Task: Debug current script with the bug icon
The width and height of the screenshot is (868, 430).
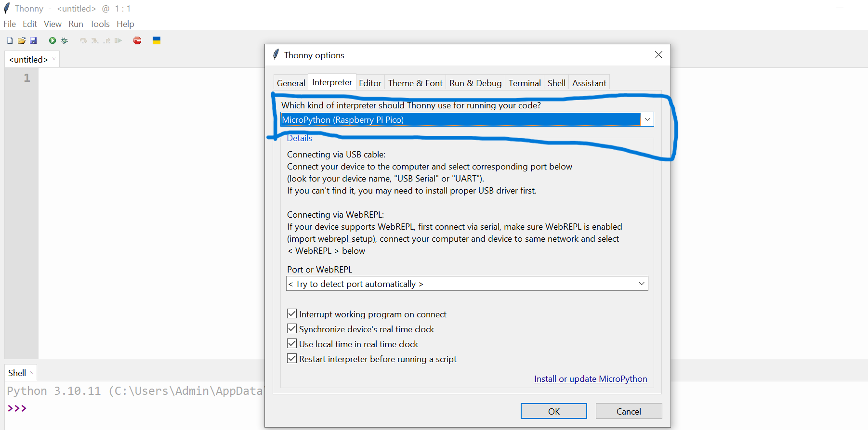Action: [x=64, y=40]
